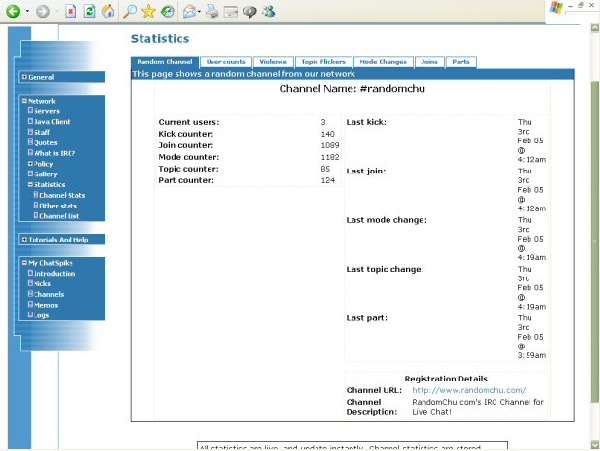600x451 pixels.
Task: Click the "Last mode change:" label
Action: tap(386, 220)
